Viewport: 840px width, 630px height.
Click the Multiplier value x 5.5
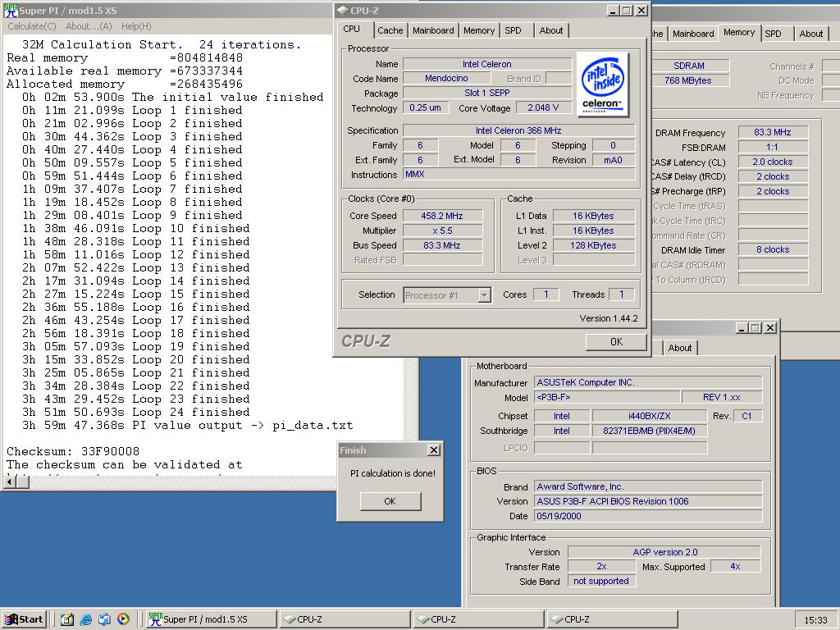tap(442, 231)
